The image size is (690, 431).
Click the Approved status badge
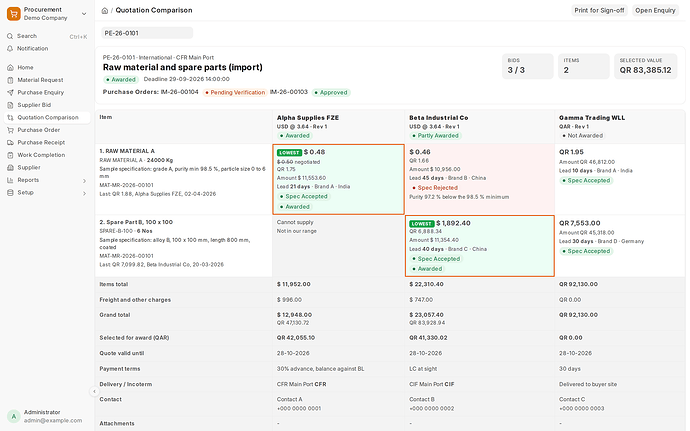[x=330, y=92]
